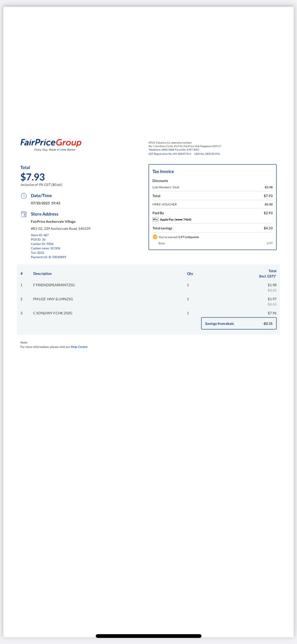This screenshot has height=644, width=297.
Task: Click the NTUC Fairprice Co-operative Limited text
Action: (x=170, y=142)
